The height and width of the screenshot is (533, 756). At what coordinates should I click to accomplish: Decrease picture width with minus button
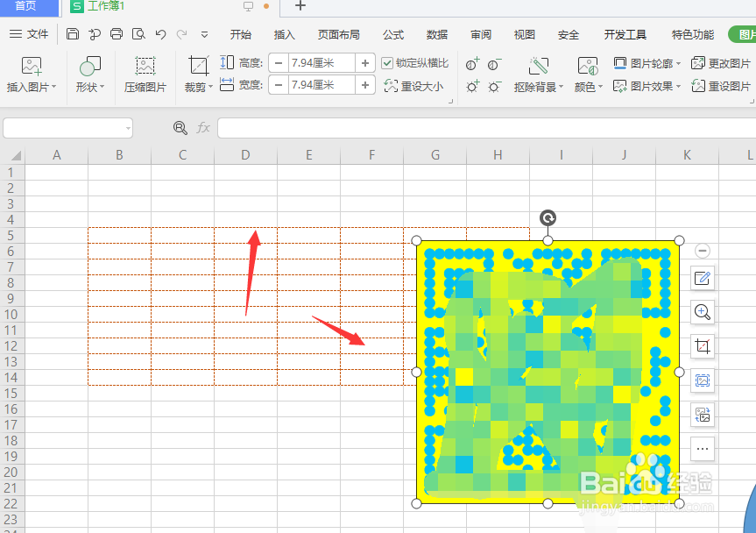pos(279,85)
